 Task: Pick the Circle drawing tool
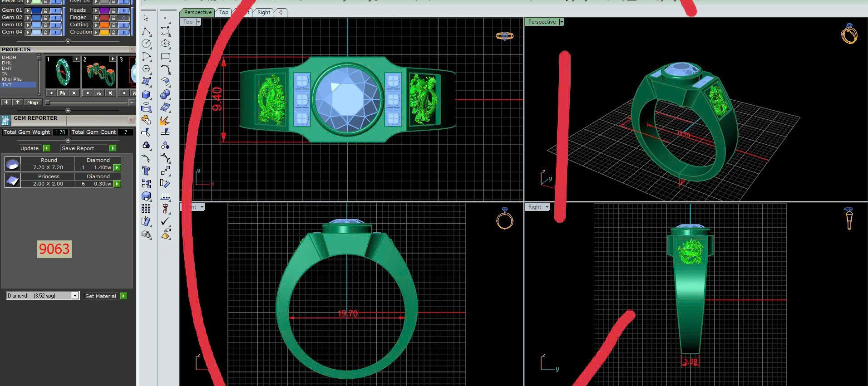pos(146,43)
